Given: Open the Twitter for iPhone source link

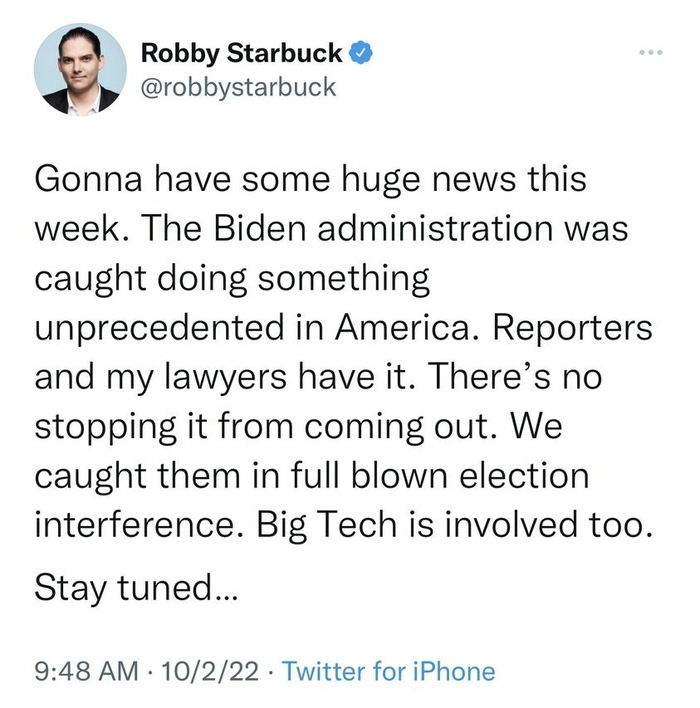Looking at the screenshot, I should pyautogui.click(x=388, y=671).
